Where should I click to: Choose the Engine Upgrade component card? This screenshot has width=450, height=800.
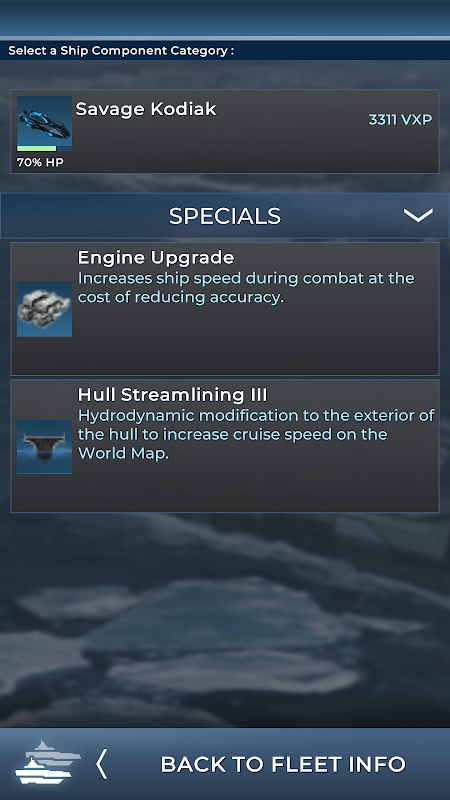click(x=225, y=309)
